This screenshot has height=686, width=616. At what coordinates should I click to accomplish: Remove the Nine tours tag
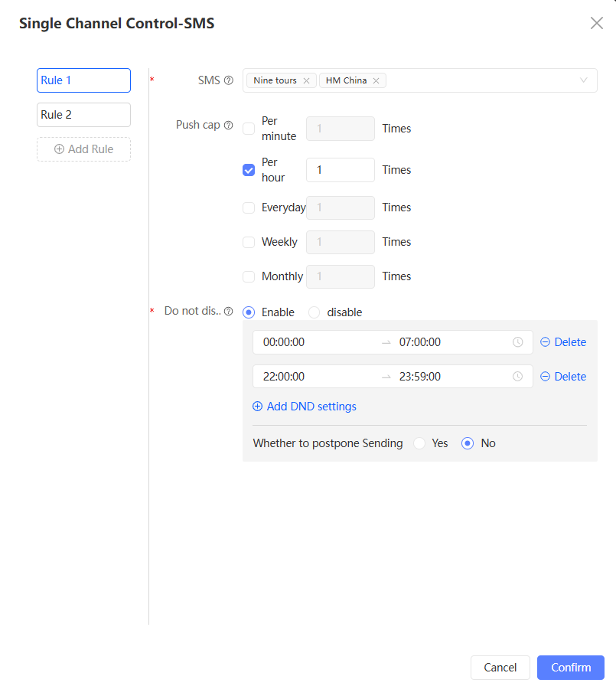[306, 80]
